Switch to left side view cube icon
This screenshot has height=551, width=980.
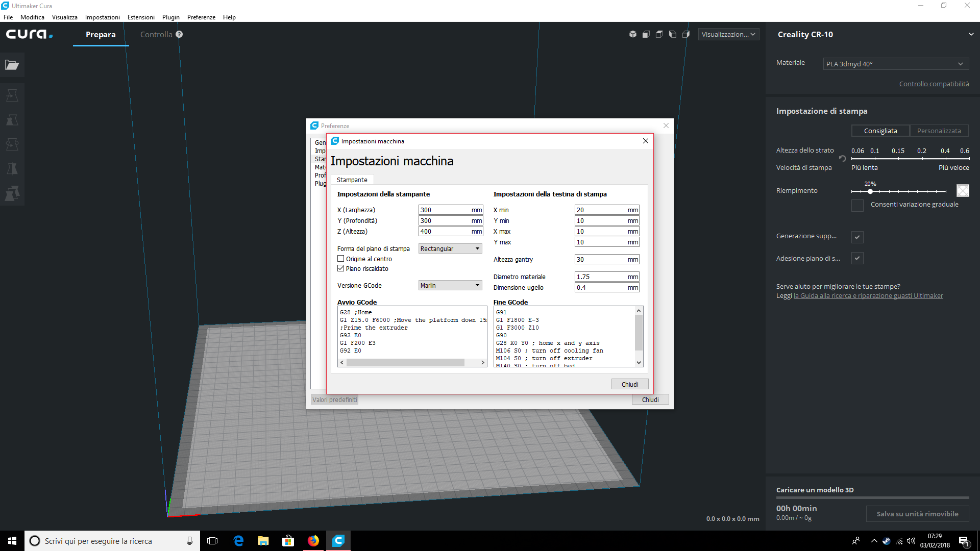pyautogui.click(x=673, y=34)
